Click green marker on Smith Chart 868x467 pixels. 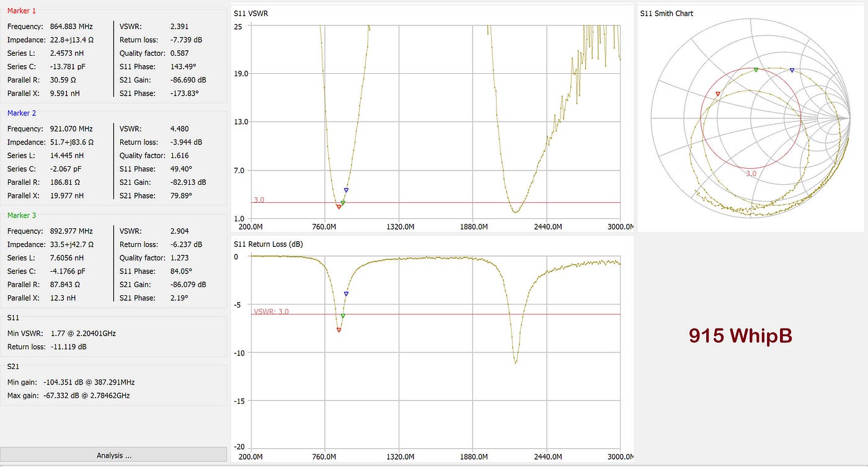756,70
